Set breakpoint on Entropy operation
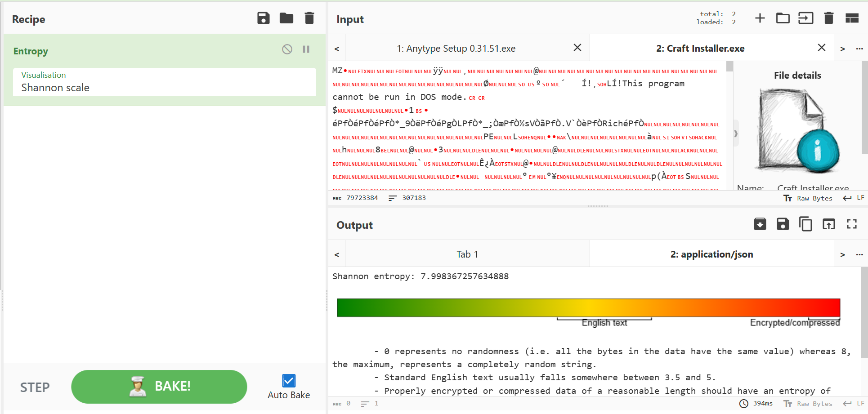 pos(306,49)
